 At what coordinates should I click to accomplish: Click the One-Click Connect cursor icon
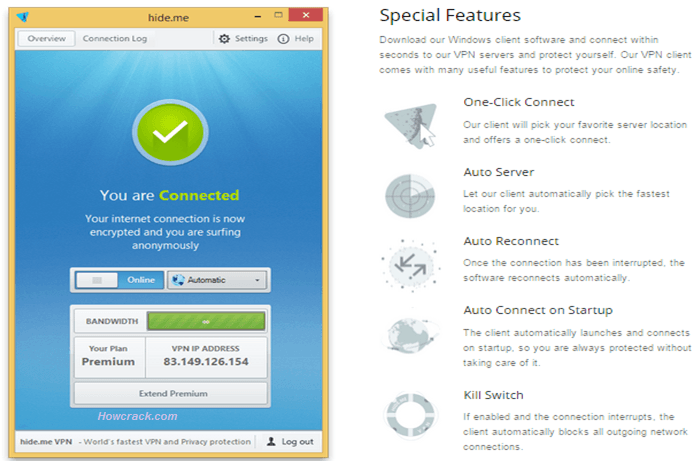412,125
